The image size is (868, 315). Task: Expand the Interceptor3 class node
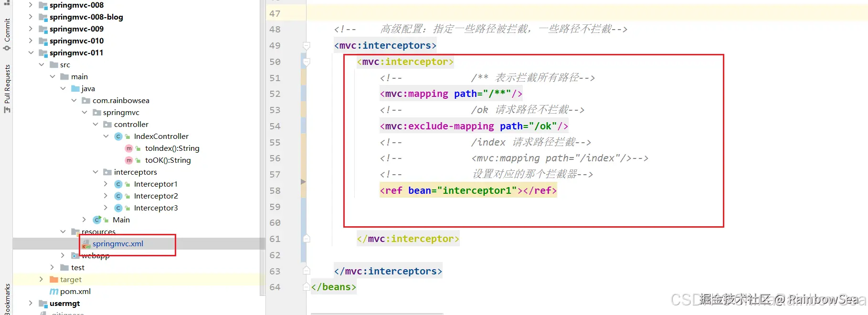click(x=106, y=208)
